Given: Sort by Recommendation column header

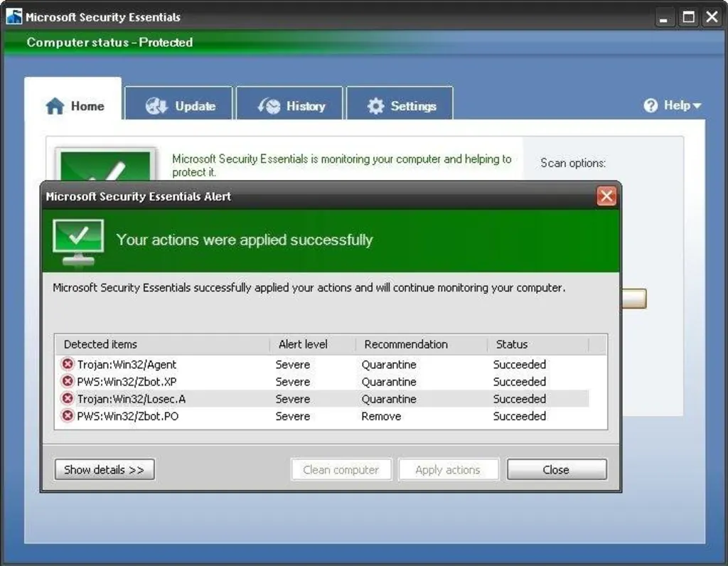Looking at the screenshot, I should (422, 345).
